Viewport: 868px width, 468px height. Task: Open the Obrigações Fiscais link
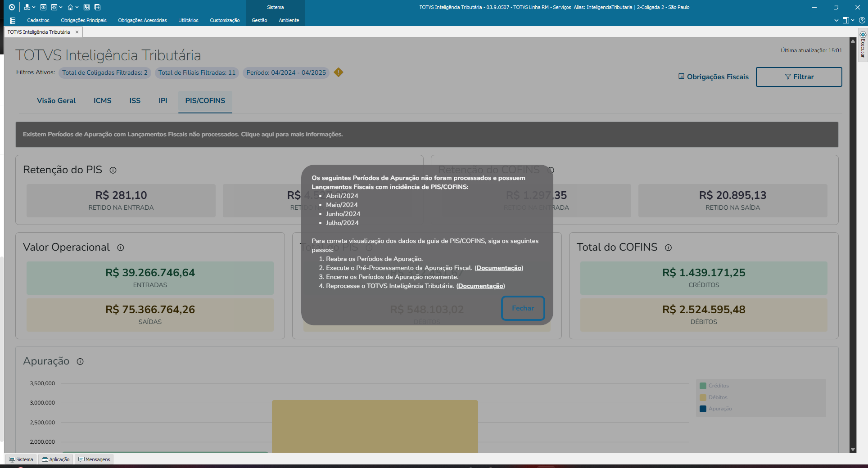pos(714,77)
